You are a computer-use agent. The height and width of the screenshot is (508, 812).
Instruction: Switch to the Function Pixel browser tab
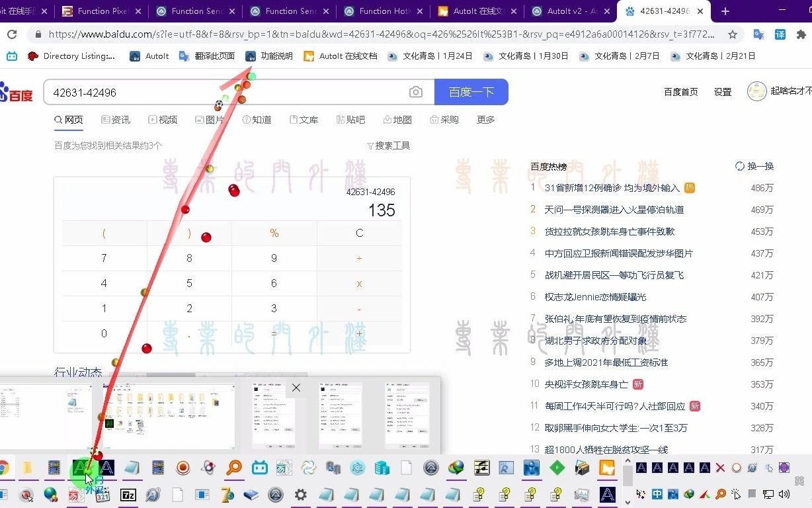(101, 11)
